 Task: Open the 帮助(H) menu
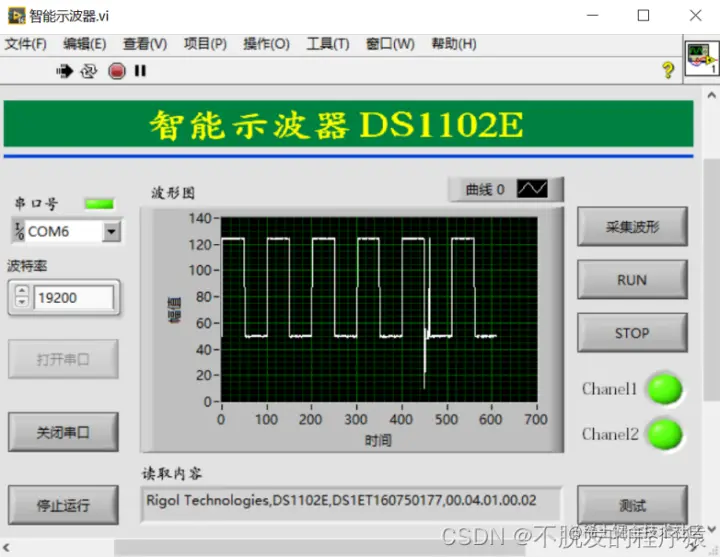454,44
